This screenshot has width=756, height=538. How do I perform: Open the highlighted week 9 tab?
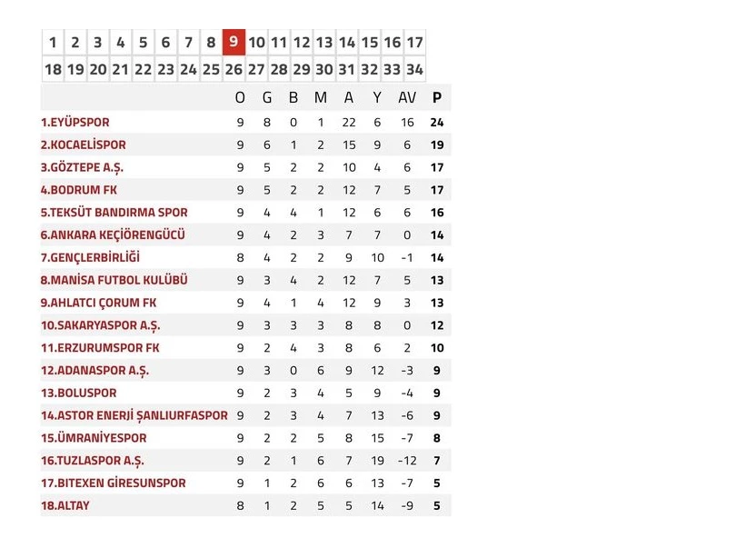[x=234, y=42]
